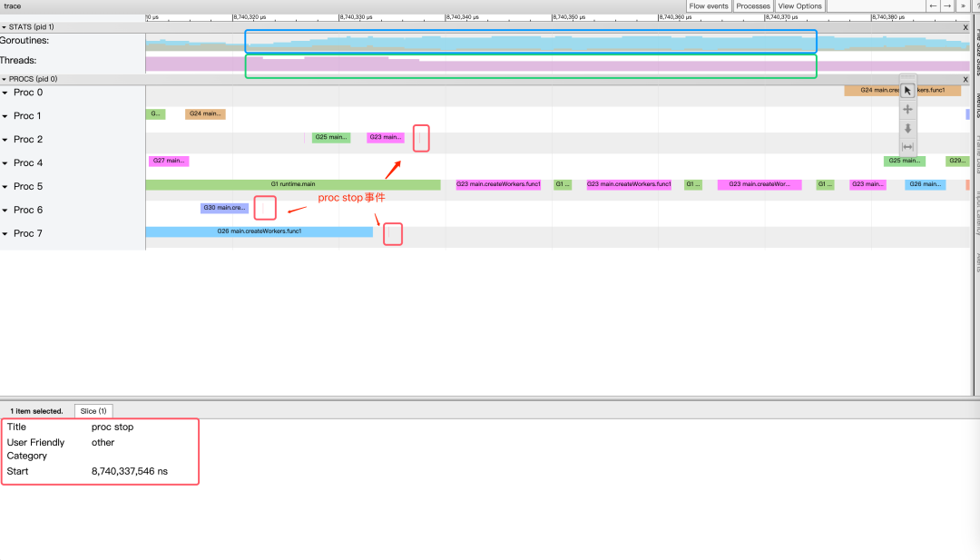
Task: Open the Processes filter
Action: pyautogui.click(x=753, y=5)
